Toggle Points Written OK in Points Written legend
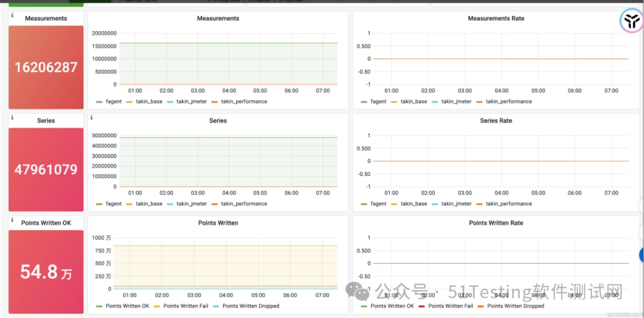644x318 pixels. [x=128, y=306]
